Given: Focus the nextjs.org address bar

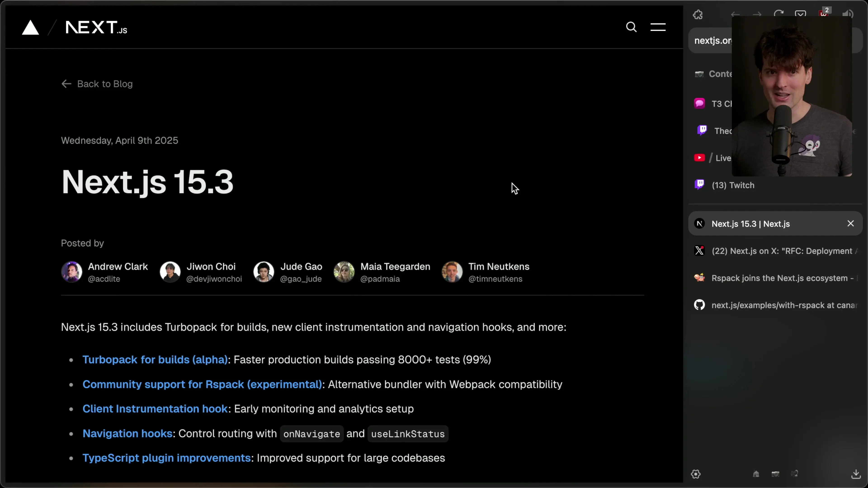Looking at the screenshot, I should (775, 40).
